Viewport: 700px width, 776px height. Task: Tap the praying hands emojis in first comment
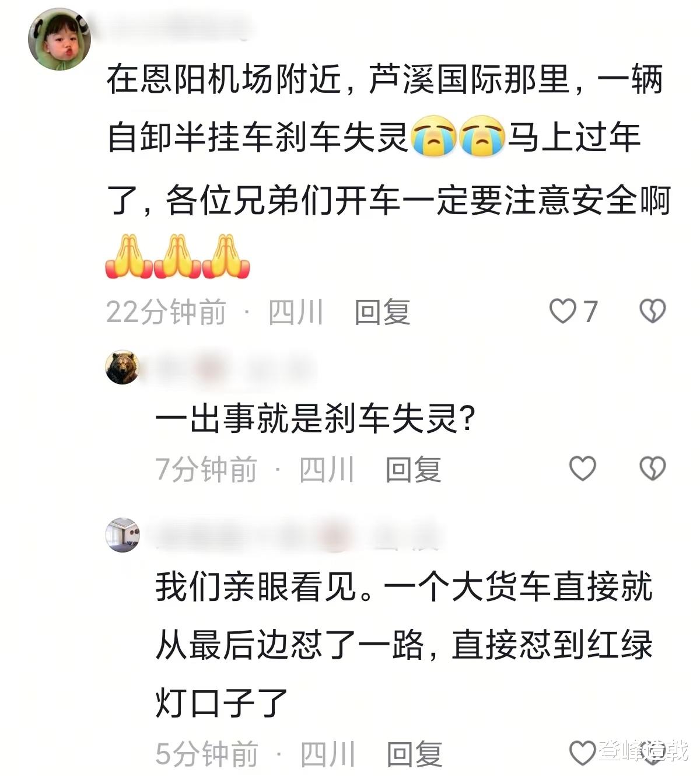178,256
